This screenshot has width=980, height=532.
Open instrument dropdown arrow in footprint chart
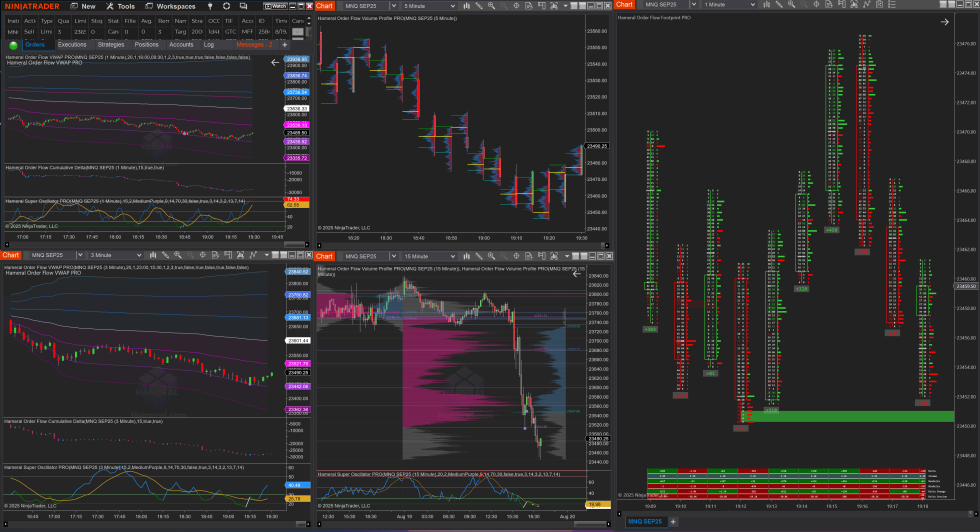[694, 4]
